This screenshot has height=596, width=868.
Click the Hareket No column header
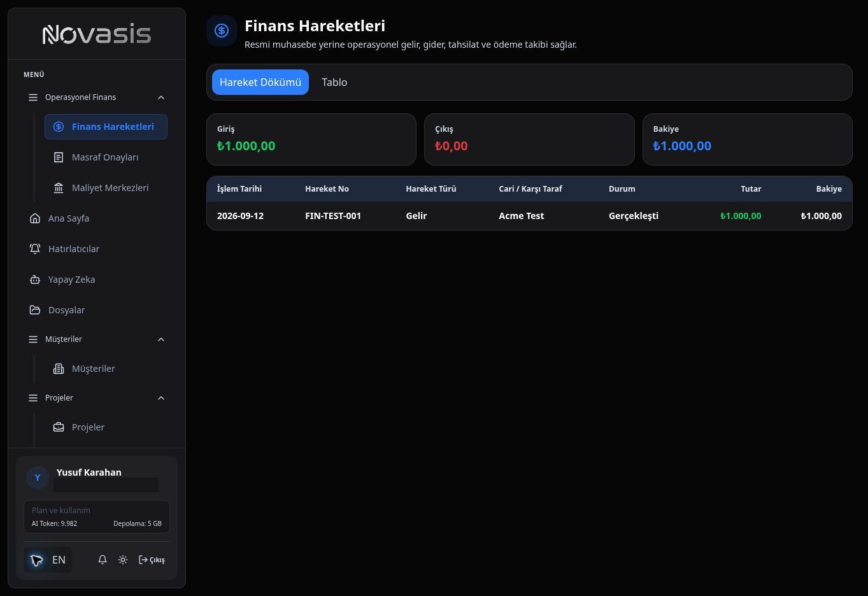pyautogui.click(x=327, y=189)
